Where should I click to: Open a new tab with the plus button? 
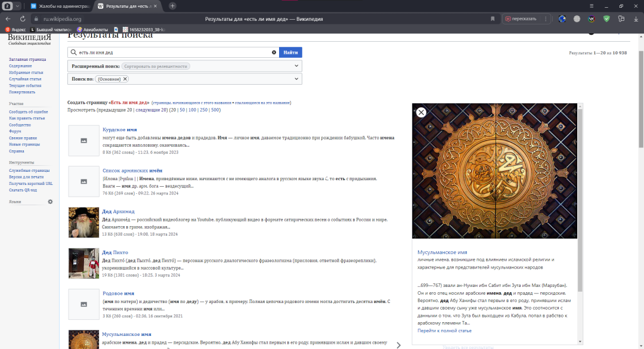172,6
